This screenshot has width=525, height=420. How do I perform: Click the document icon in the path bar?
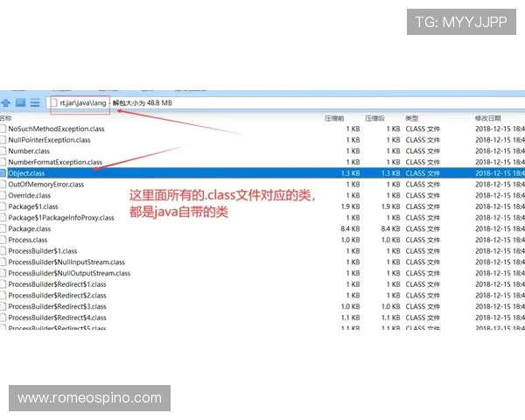click(x=54, y=102)
